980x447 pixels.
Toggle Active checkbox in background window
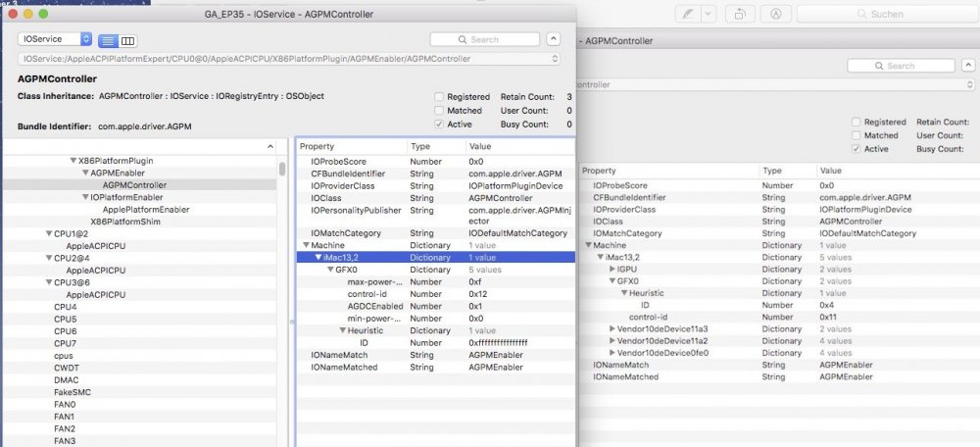(x=857, y=149)
